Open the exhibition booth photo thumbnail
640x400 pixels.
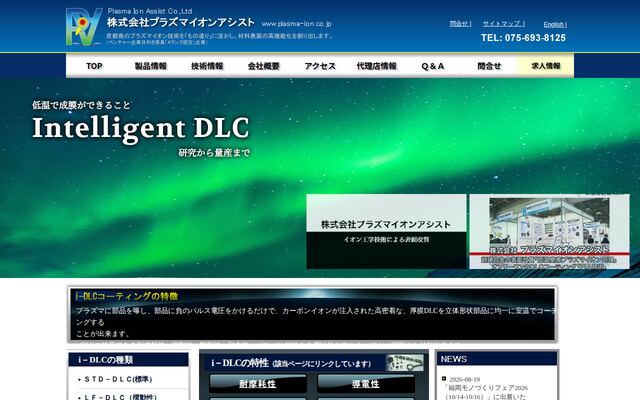pyautogui.click(x=549, y=231)
